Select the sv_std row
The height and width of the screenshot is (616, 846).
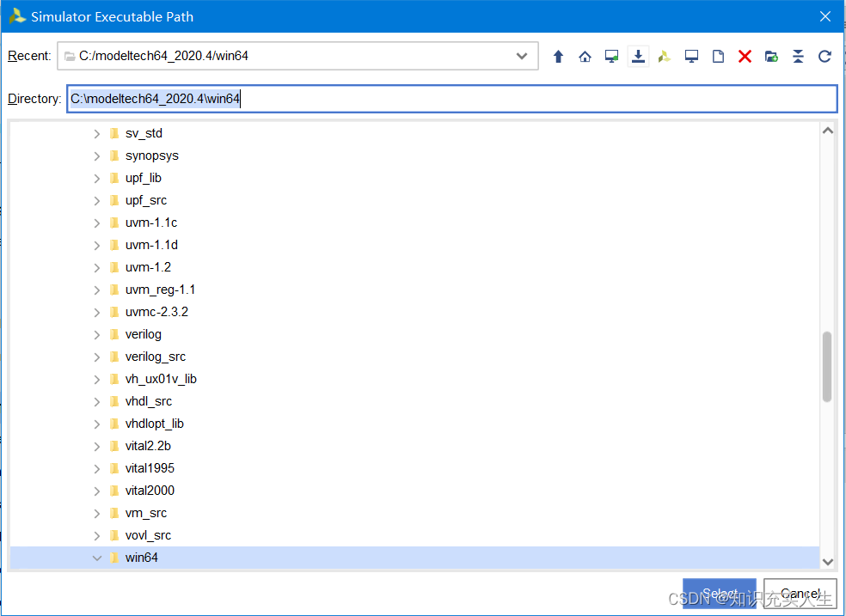(x=414, y=133)
